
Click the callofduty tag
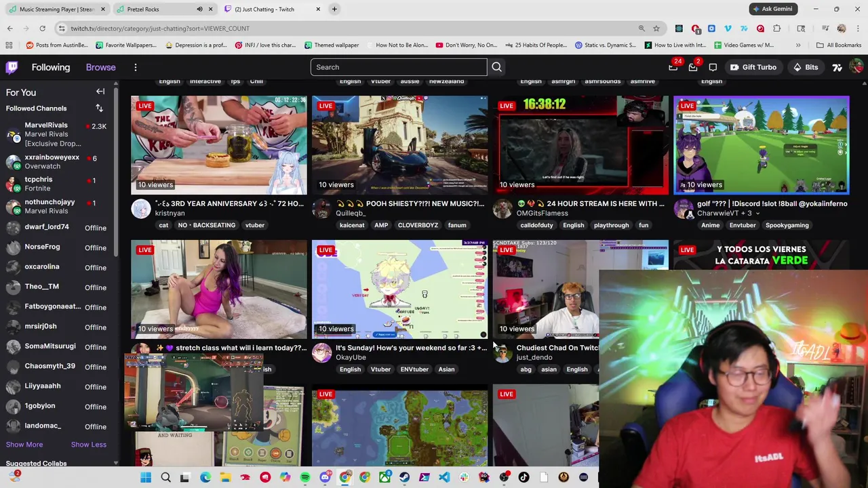point(537,225)
